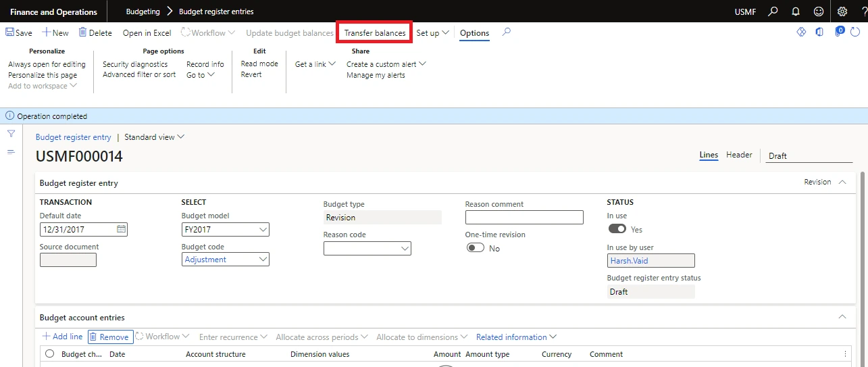
Task: Click New in the action pane
Action: (x=55, y=32)
